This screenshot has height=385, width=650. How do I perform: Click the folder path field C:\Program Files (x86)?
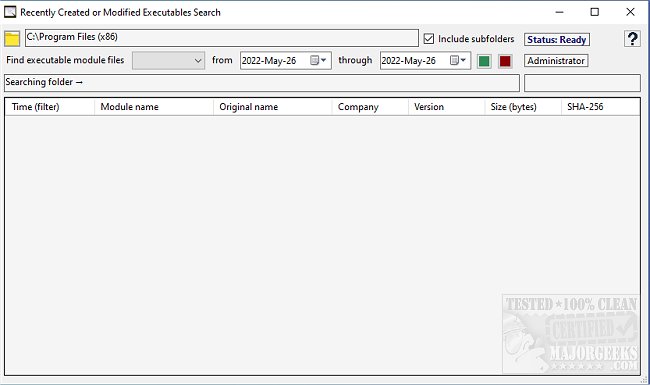point(222,38)
